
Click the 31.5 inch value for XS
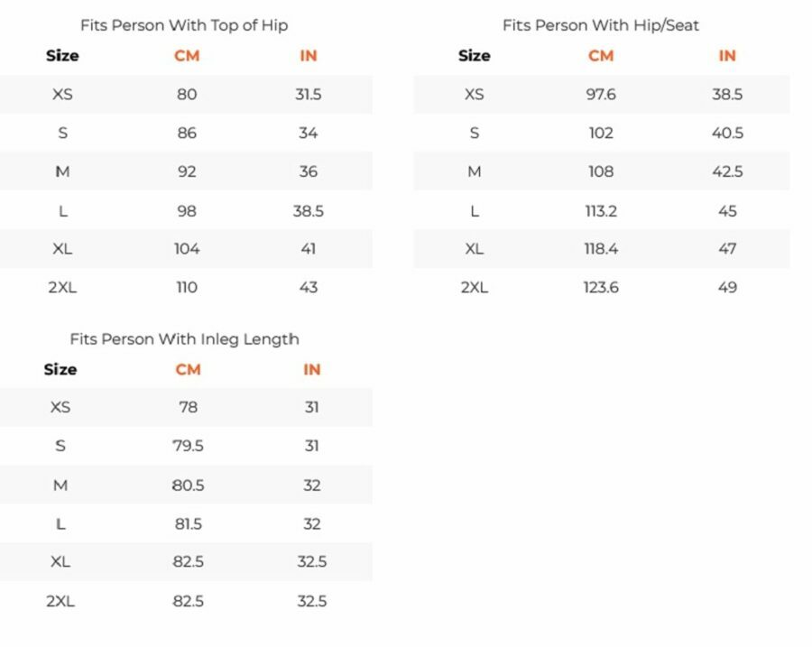coord(309,94)
